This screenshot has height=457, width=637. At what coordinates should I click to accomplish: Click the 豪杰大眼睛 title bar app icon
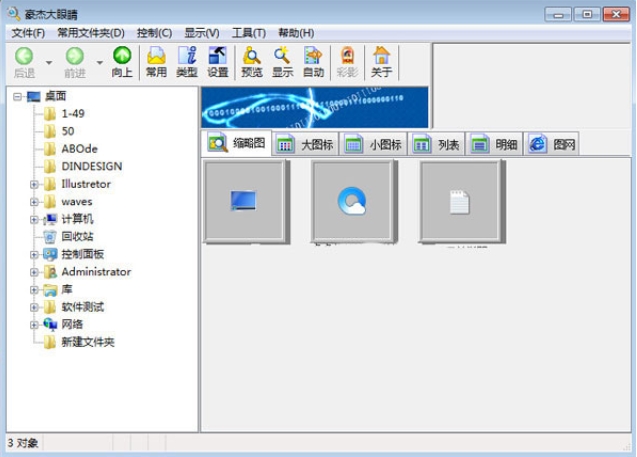coord(13,13)
